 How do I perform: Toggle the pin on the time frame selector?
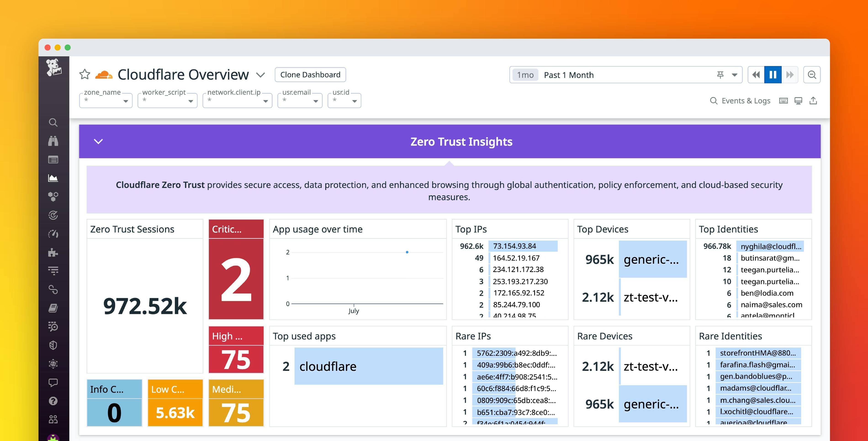720,74
